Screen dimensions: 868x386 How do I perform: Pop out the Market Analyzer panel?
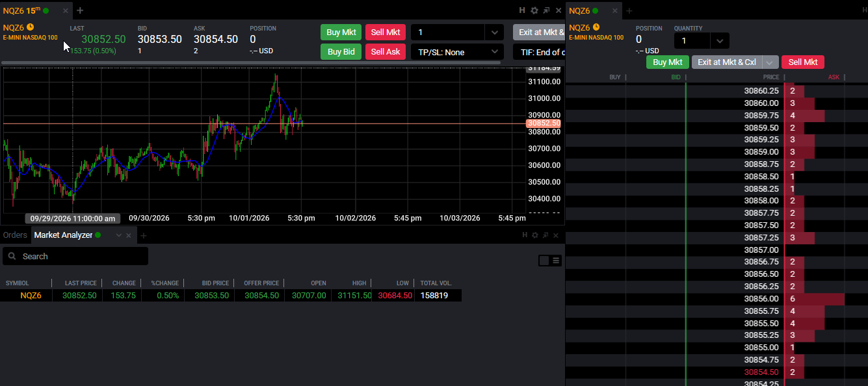click(x=547, y=235)
